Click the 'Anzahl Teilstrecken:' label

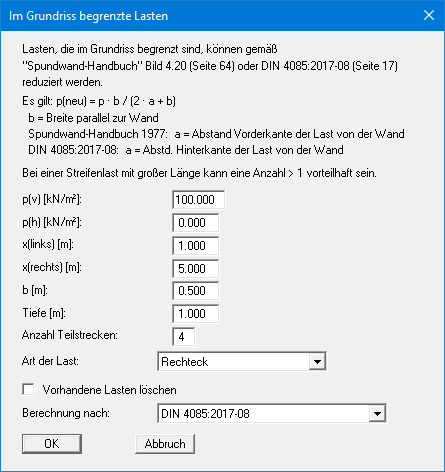[70, 335]
